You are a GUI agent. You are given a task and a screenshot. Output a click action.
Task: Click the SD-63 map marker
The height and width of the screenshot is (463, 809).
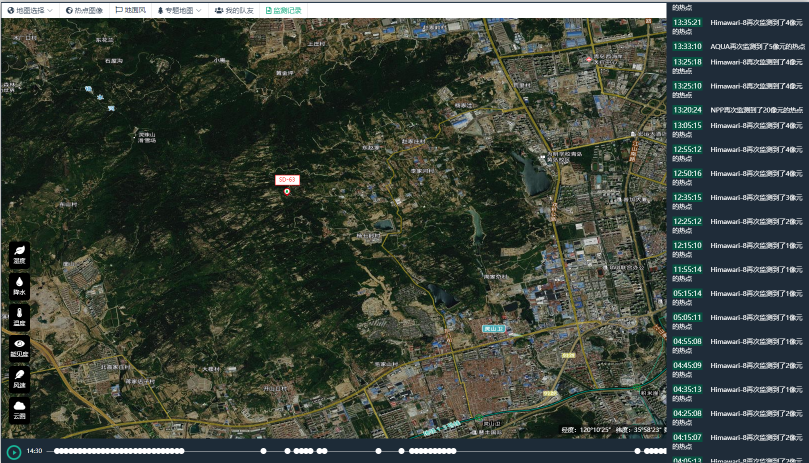287,191
